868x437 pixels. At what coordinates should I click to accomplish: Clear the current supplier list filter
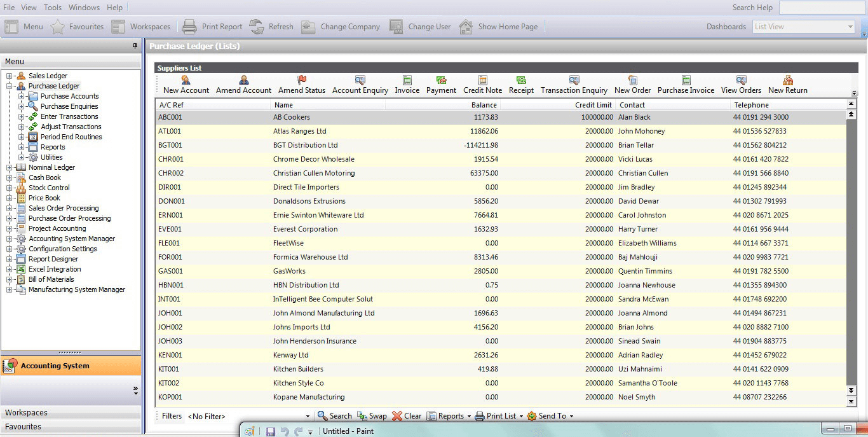pyautogui.click(x=406, y=415)
